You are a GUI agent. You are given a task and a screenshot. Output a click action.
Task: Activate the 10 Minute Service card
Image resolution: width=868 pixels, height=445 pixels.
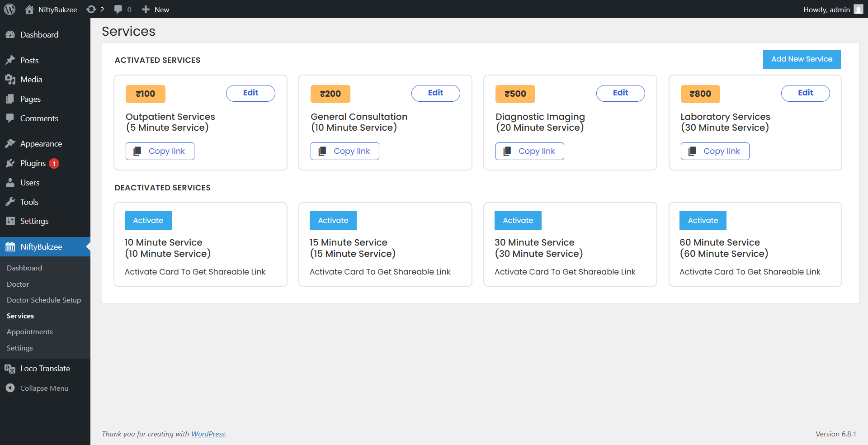click(148, 220)
